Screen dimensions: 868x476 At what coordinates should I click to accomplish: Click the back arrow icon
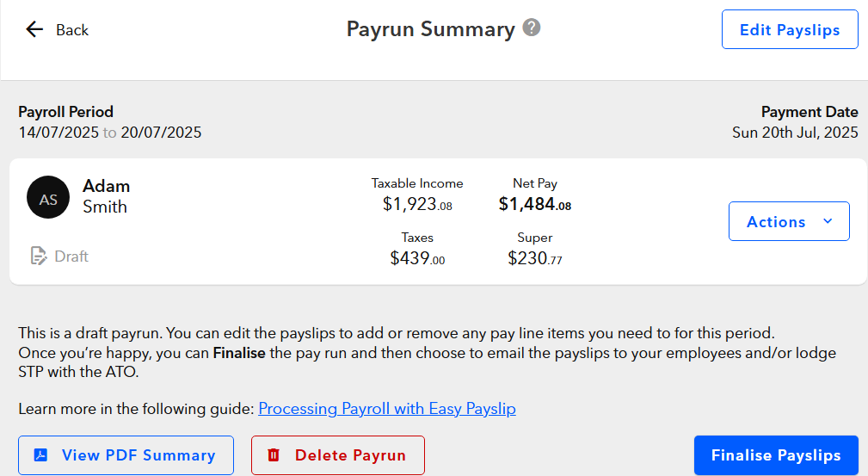tap(34, 29)
